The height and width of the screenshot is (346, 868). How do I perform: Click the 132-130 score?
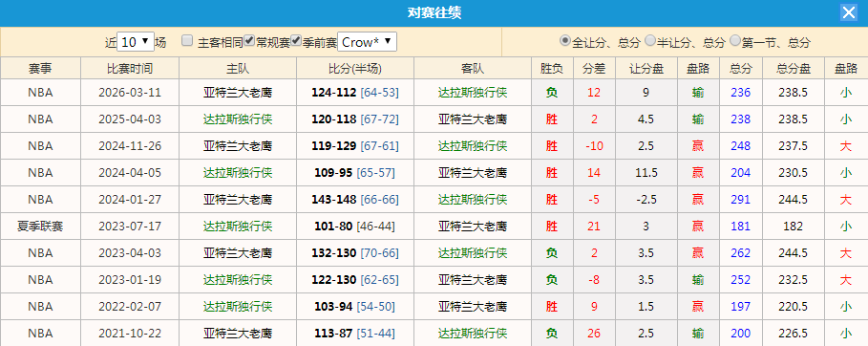point(334,253)
